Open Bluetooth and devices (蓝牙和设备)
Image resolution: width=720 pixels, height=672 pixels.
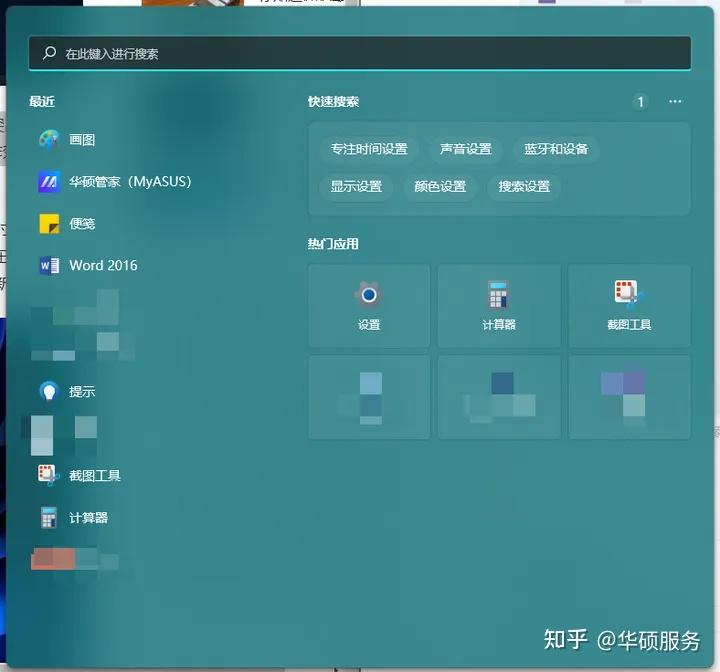pyautogui.click(x=556, y=149)
